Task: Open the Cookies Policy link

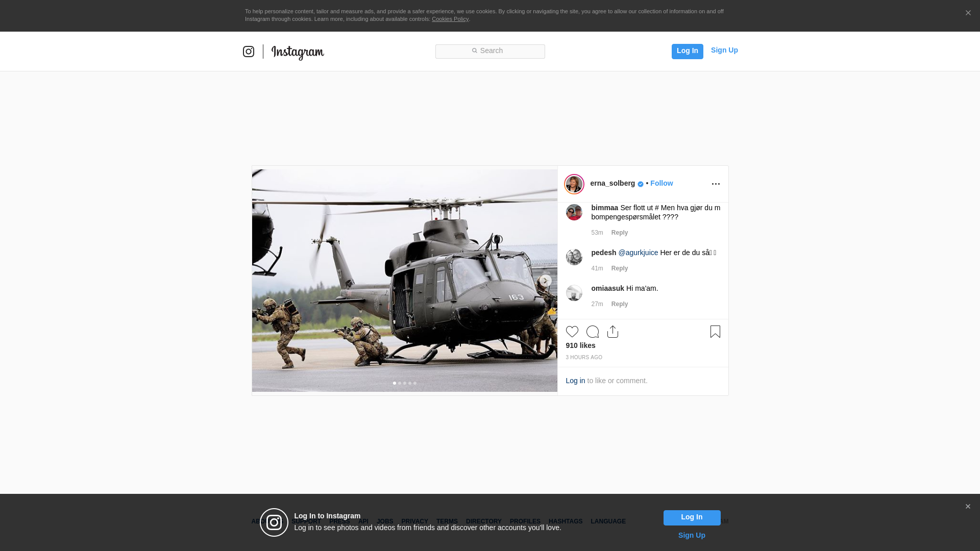Action: 450,19
